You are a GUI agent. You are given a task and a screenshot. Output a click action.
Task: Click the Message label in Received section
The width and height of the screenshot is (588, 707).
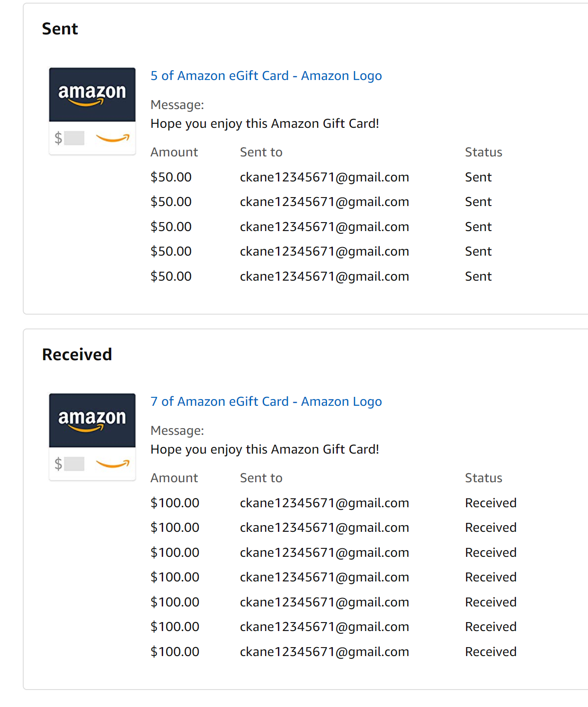tap(177, 431)
